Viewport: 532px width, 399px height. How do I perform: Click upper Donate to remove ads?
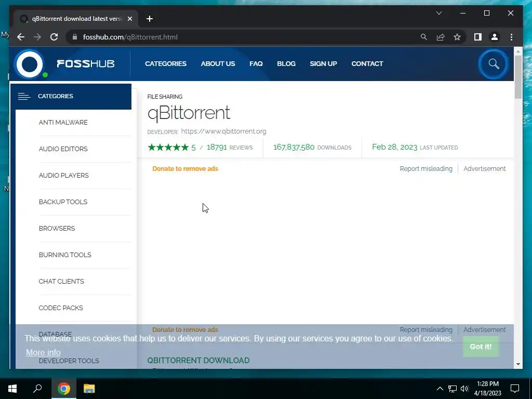(185, 169)
